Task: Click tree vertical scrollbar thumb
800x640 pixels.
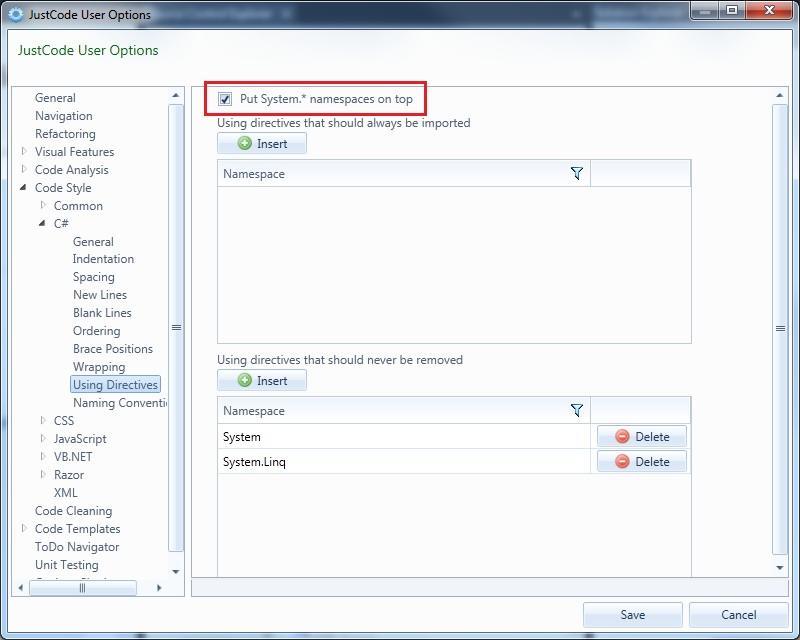Action: click(176, 328)
